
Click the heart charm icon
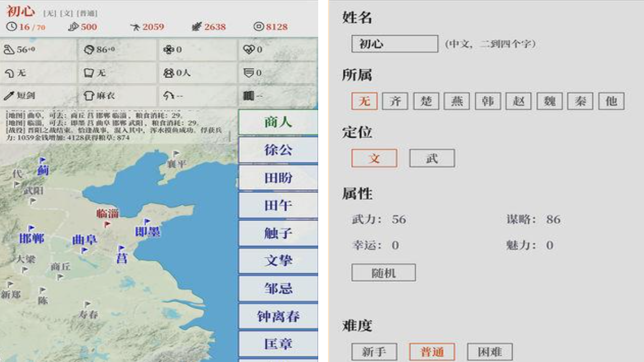click(249, 49)
